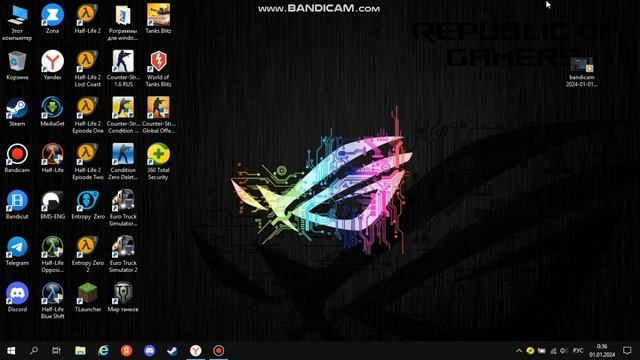Open the volume speaker tray icon
640x360 pixels.
(x=564, y=351)
